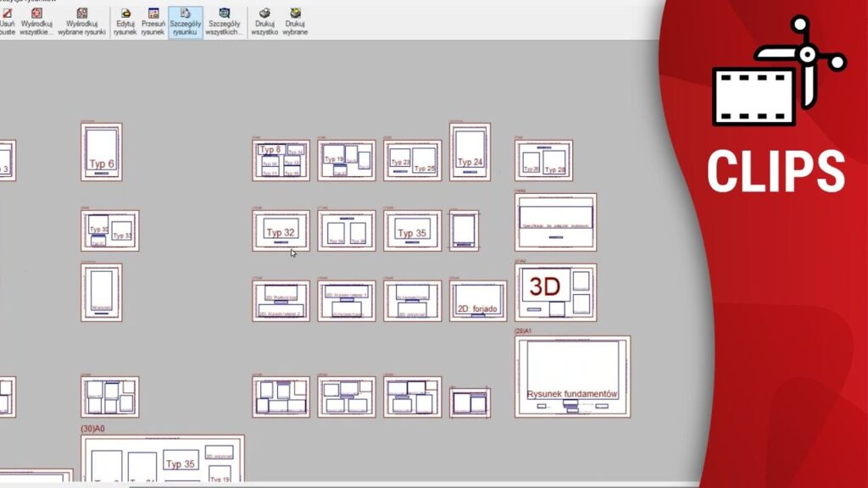Click the 'Usuń puste' toolbar icon
The height and width of the screenshot is (488, 868).
tap(7, 22)
